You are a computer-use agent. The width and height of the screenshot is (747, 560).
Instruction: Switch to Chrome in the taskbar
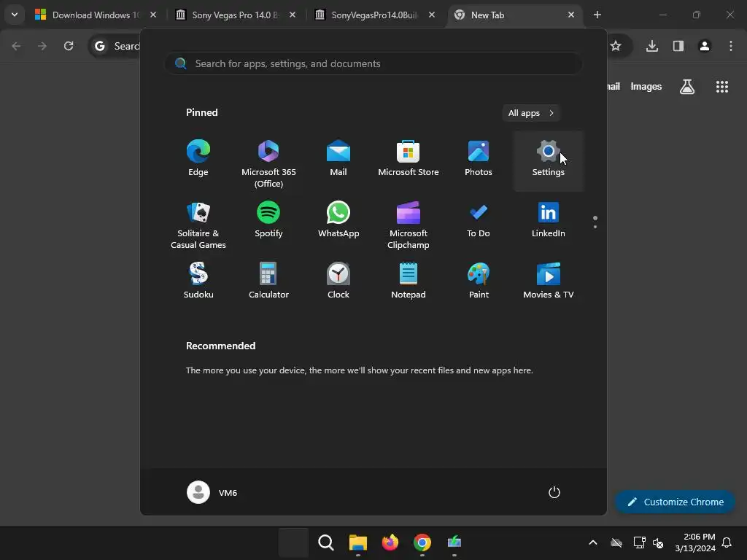tap(422, 542)
